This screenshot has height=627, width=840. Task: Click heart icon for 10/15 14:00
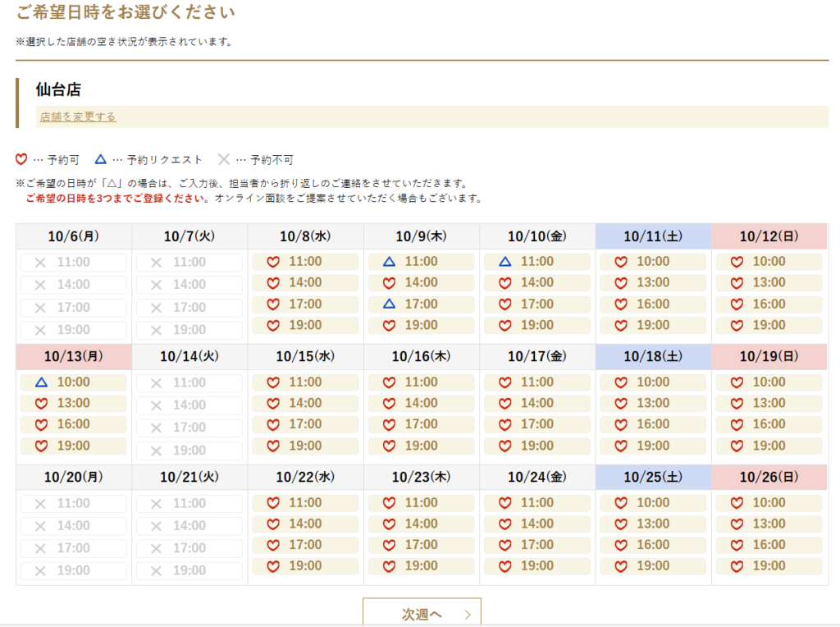pyautogui.click(x=274, y=403)
